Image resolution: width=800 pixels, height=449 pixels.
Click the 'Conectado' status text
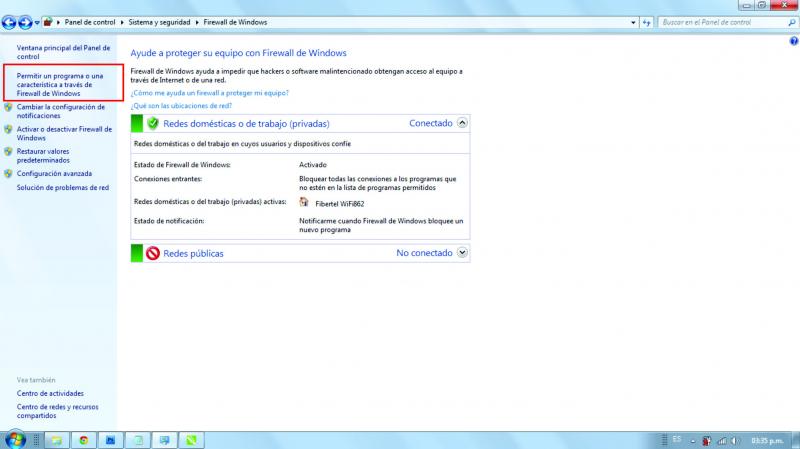[431, 123]
